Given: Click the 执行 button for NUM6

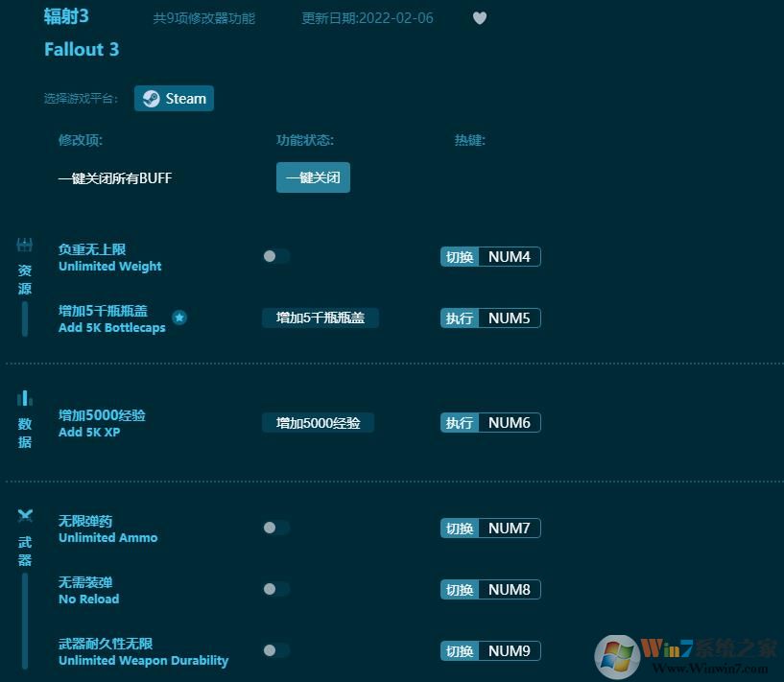Looking at the screenshot, I should click(x=460, y=423).
